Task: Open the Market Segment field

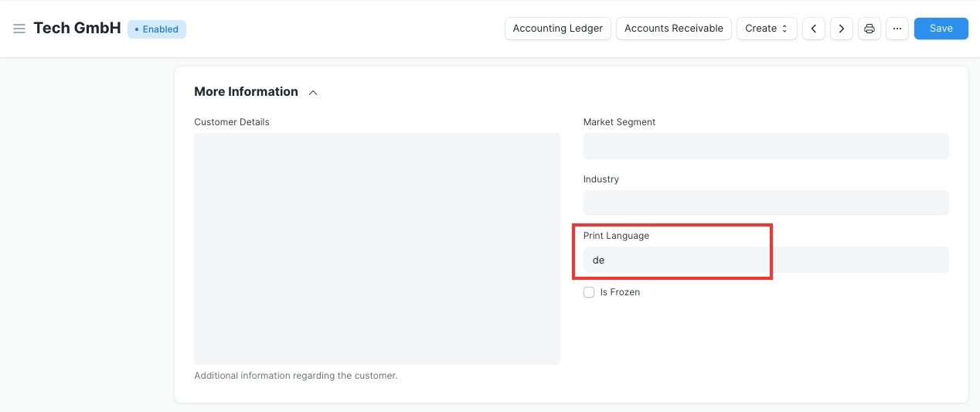Action: pyautogui.click(x=765, y=146)
